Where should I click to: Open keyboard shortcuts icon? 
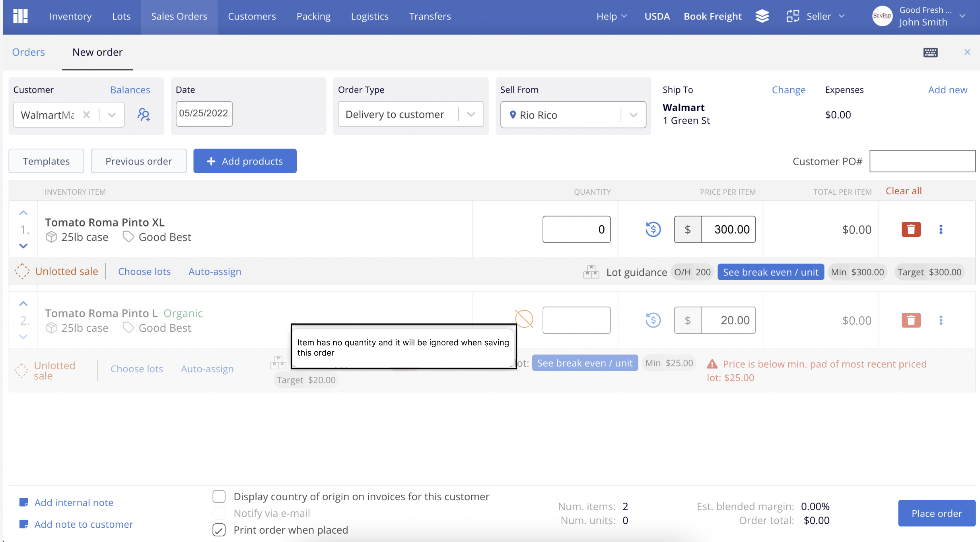pyautogui.click(x=930, y=52)
